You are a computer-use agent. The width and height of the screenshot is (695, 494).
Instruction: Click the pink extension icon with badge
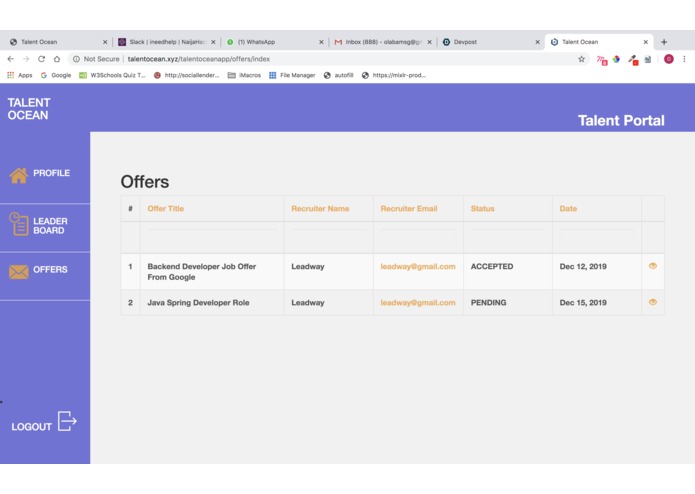(x=601, y=60)
